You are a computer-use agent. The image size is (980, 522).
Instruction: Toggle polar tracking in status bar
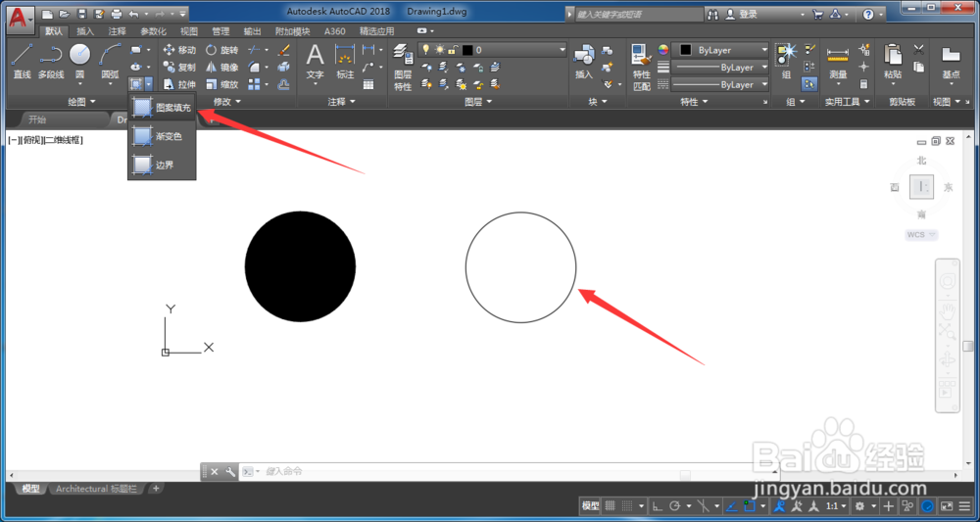674,505
